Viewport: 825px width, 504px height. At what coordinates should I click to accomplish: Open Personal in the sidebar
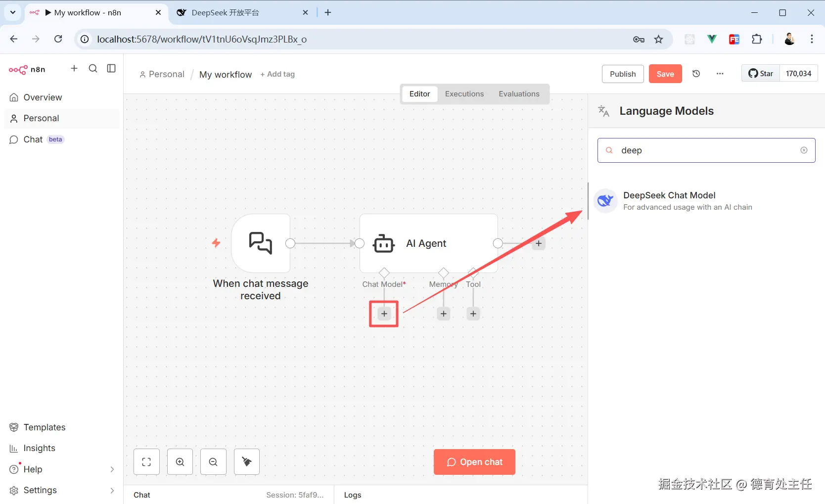62,118
